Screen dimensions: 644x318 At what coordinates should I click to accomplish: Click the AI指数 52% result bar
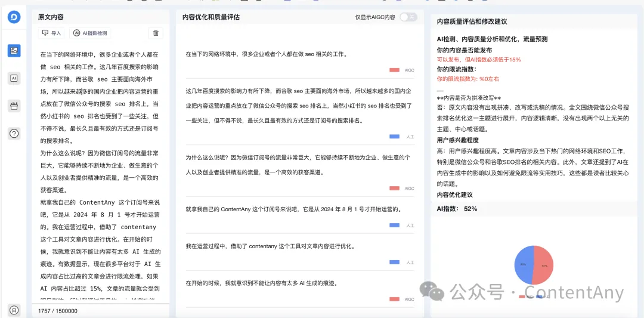pyautogui.click(x=457, y=209)
